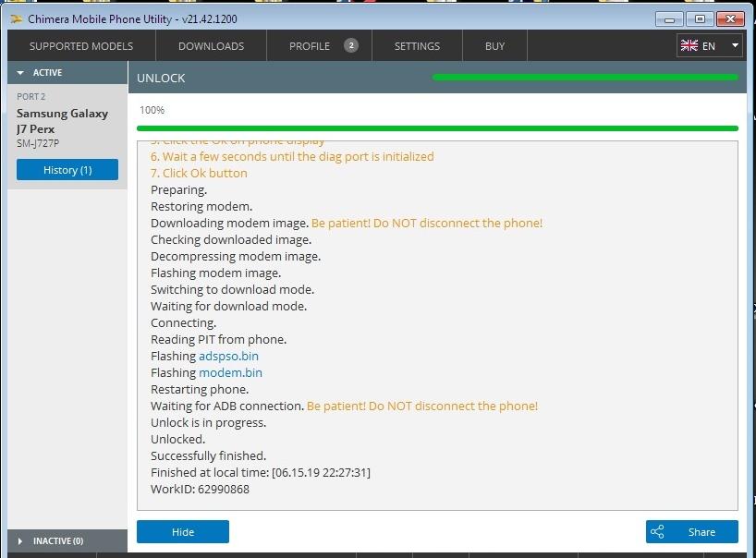Click the adspso.bin file link
Viewport: 756px width, 558px height.
pyautogui.click(x=228, y=356)
